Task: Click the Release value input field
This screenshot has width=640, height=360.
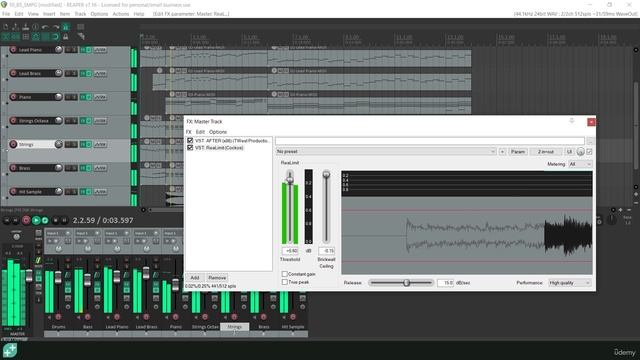Action: point(445,283)
